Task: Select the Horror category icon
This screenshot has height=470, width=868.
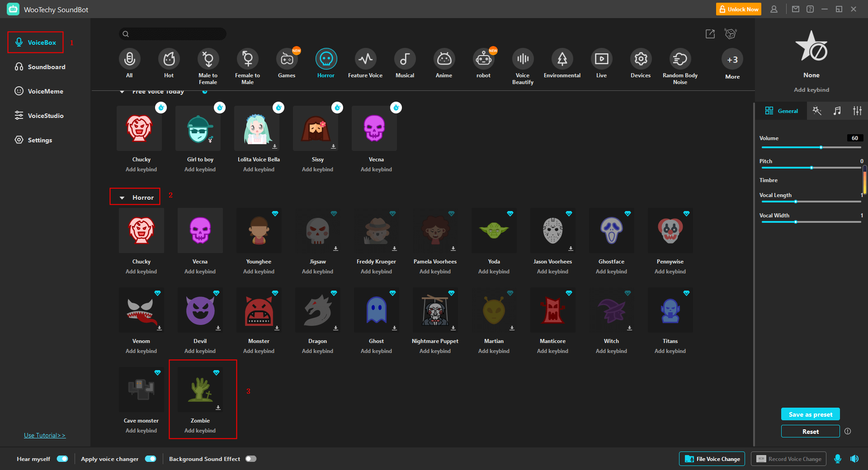Action: click(x=326, y=59)
